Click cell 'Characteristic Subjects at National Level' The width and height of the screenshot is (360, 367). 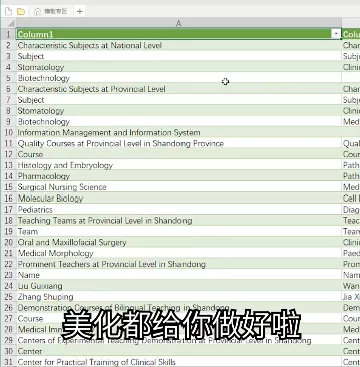point(179,45)
